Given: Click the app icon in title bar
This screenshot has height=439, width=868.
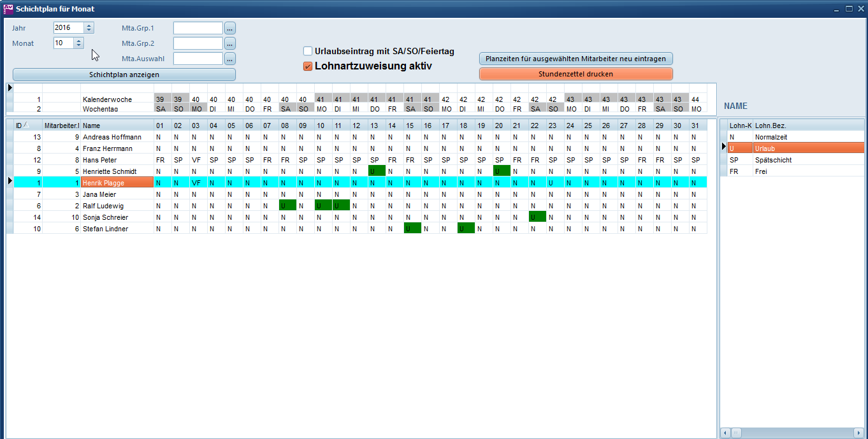Looking at the screenshot, I should [8, 9].
